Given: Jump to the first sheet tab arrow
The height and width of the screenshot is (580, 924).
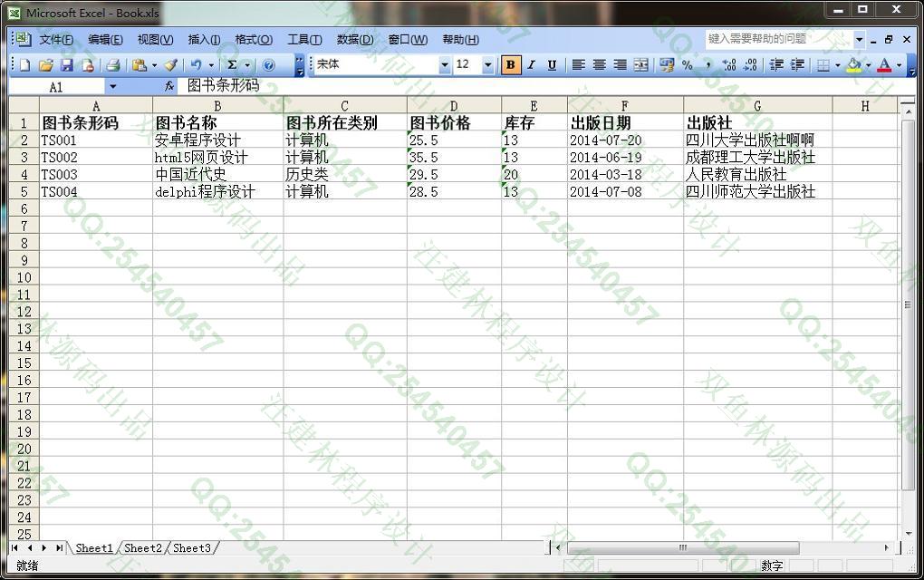Looking at the screenshot, I should pyautogui.click(x=14, y=548).
